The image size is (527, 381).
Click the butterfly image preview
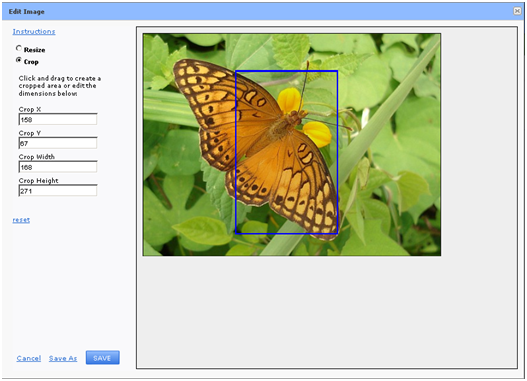(x=292, y=144)
